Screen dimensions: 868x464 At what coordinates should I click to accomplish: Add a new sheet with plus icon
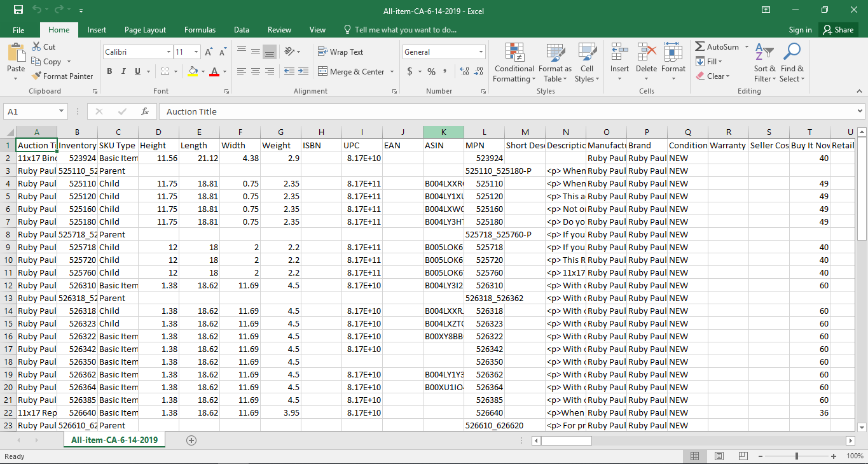[x=191, y=440]
